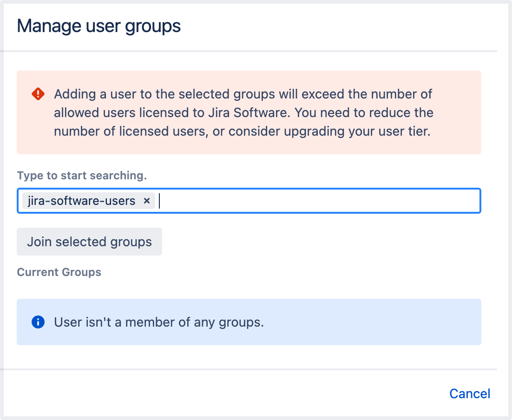Viewport: 512px width, 420px height.
Task: Focus the group search input field
Action: point(316,201)
